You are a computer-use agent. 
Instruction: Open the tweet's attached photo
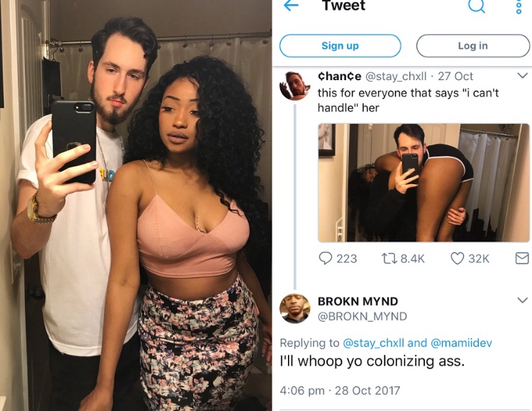[x=423, y=183]
